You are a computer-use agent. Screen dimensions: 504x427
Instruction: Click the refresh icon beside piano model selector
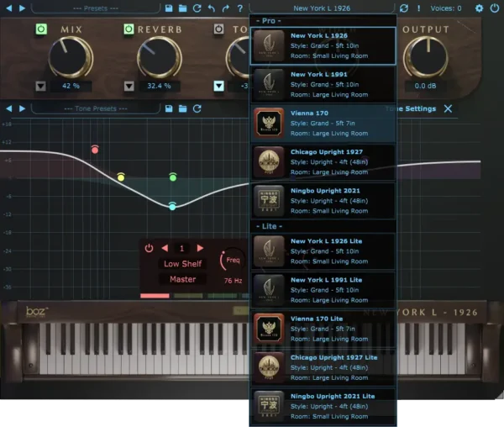pyautogui.click(x=404, y=8)
